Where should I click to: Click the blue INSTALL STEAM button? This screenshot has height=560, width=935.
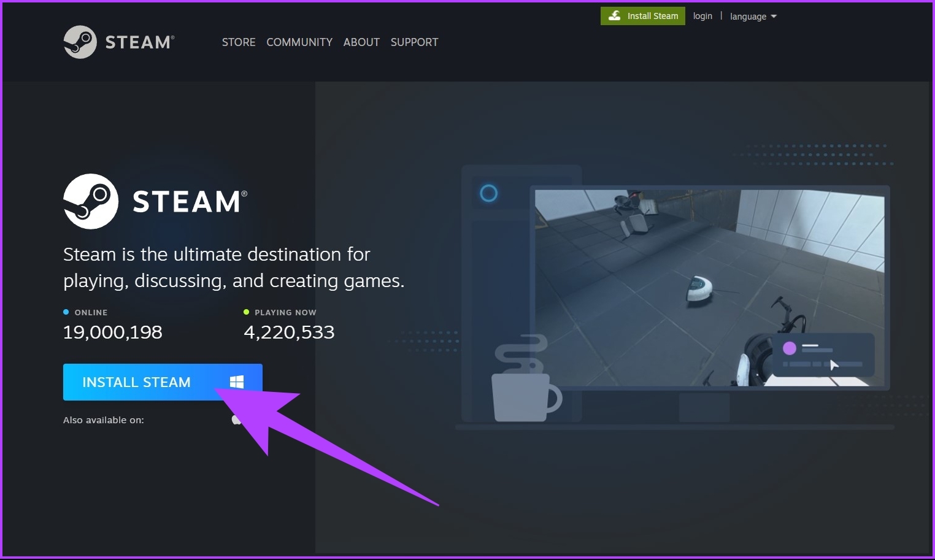(163, 382)
